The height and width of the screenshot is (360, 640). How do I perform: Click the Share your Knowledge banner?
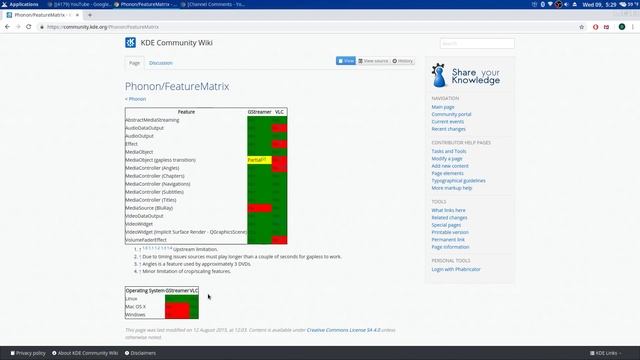(x=466, y=76)
